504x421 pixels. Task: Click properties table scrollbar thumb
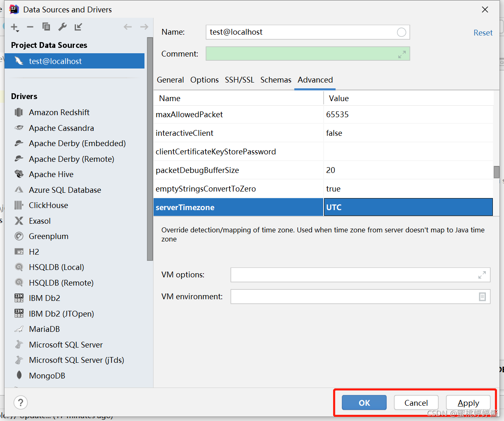pyautogui.click(x=497, y=172)
